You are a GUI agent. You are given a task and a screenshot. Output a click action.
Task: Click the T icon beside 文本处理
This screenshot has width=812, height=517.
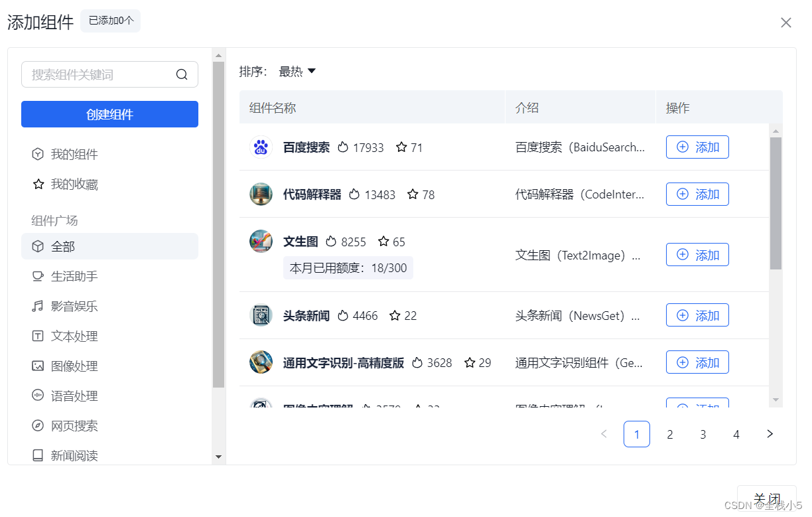click(38, 336)
